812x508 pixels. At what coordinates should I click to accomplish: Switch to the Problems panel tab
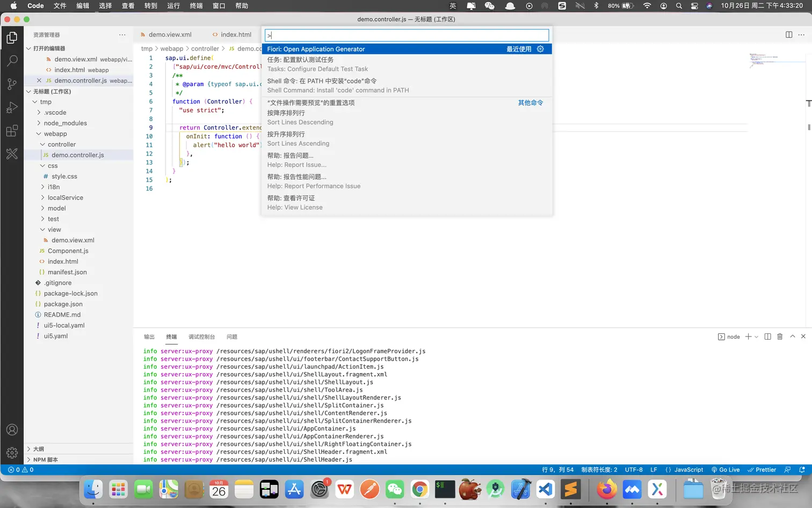(x=232, y=337)
